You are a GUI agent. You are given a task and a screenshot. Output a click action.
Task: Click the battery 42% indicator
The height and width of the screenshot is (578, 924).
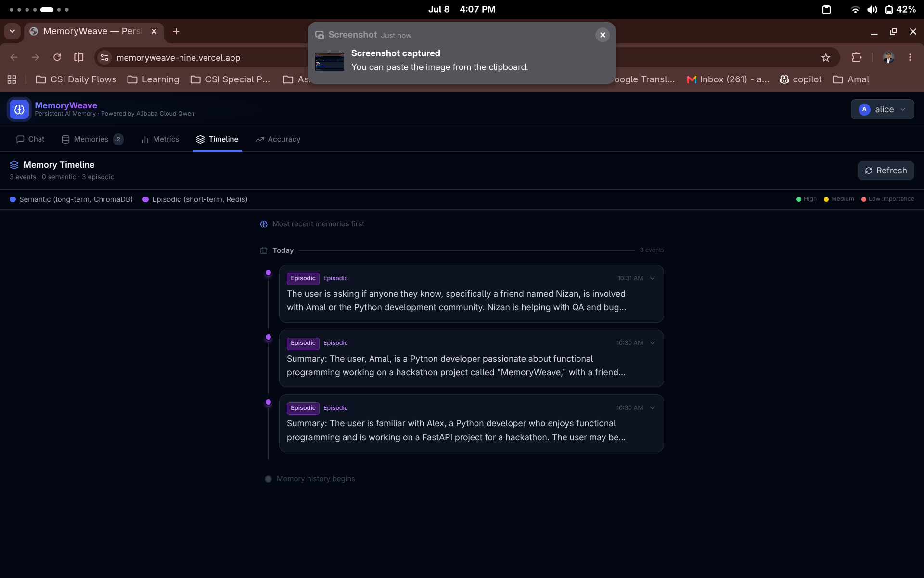click(x=900, y=10)
